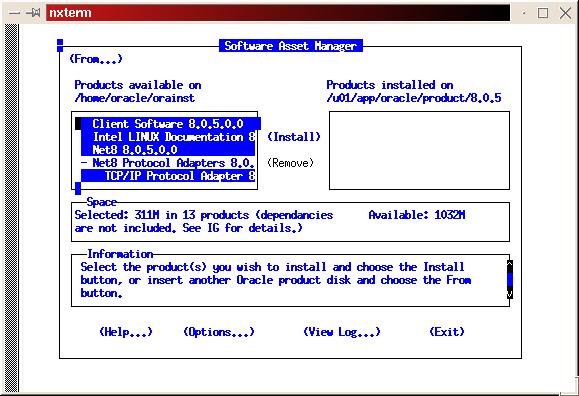Select Intel LINUX Documentation product
This screenshot has width=579, height=396.
[x=168, y=137]
